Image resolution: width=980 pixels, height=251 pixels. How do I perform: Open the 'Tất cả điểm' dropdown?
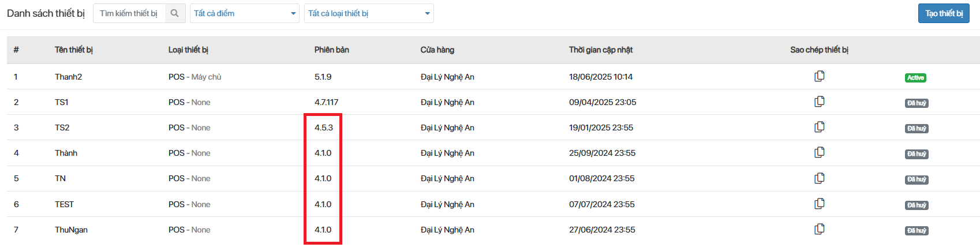tap(245, 13)
